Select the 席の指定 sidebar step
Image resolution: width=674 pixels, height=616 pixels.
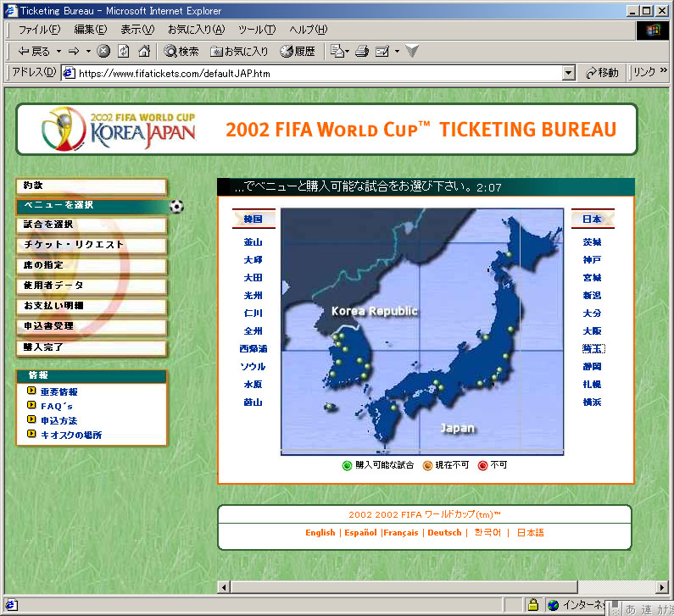91,266
